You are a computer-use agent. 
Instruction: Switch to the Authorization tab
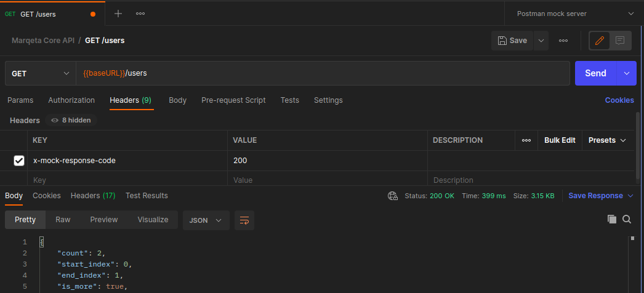click(71, 100)
